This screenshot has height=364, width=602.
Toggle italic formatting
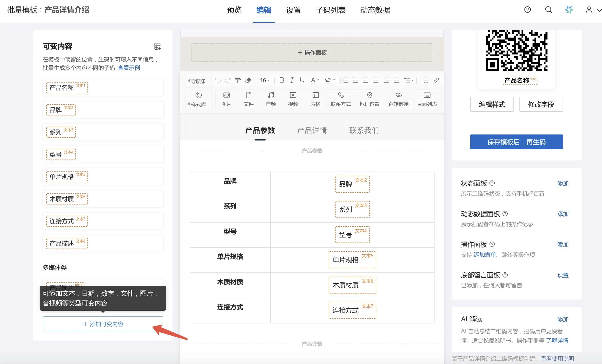pos(292,80)
